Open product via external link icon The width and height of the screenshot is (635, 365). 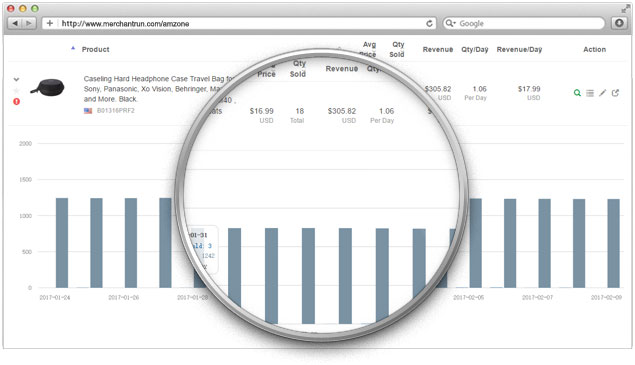click(x=615, y=93)
